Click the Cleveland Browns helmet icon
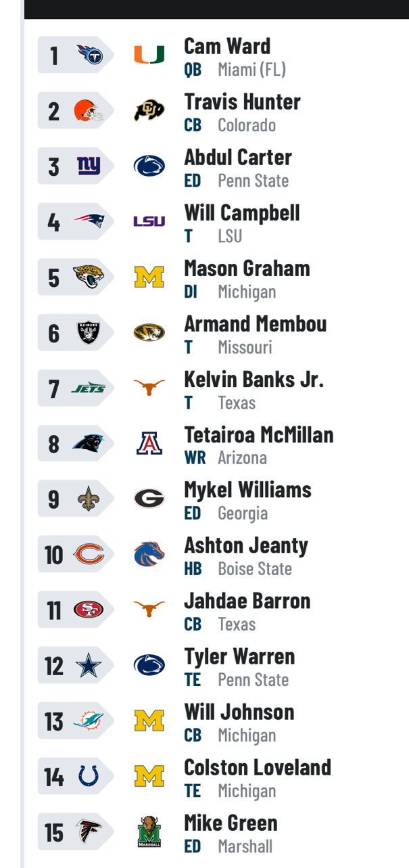Viewport: 409px width, 868px height. coord(89,110)
